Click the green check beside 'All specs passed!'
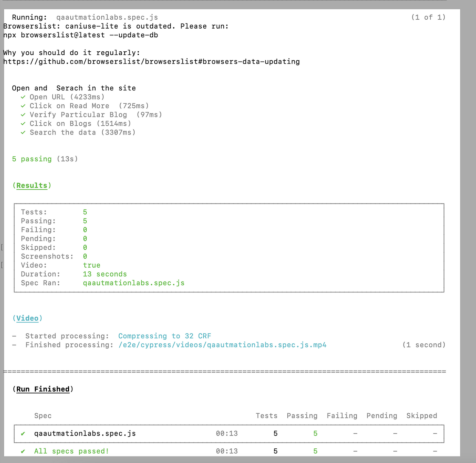This screenshot has width=476, height=463. 23,451
